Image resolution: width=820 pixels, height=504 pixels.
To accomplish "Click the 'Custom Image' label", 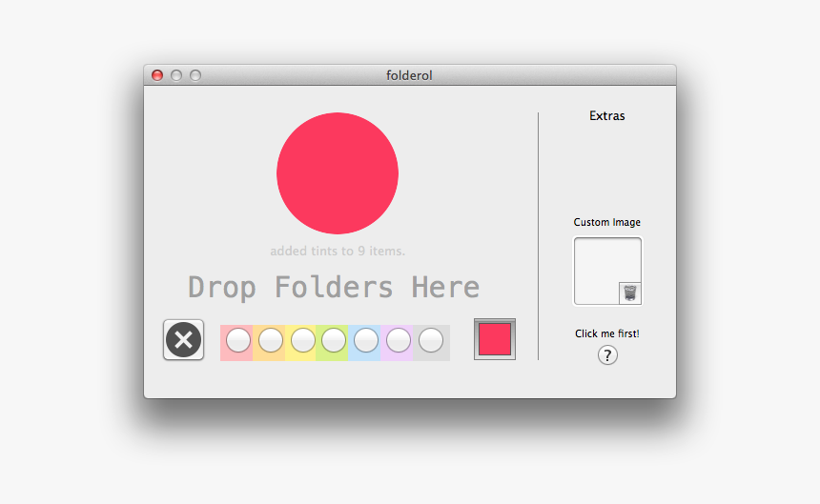I will point(607,223).
